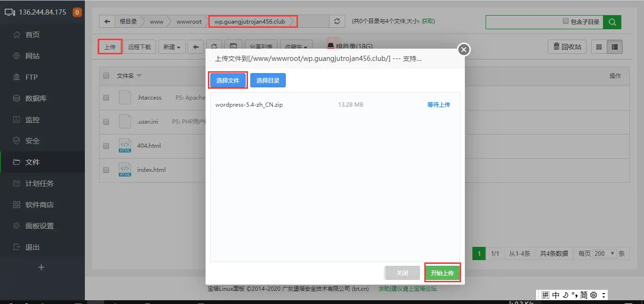Image resolution: width=644 pixels, height=304 pixels.
Task: Click the green 获取 size link
Action: [428, 21]
